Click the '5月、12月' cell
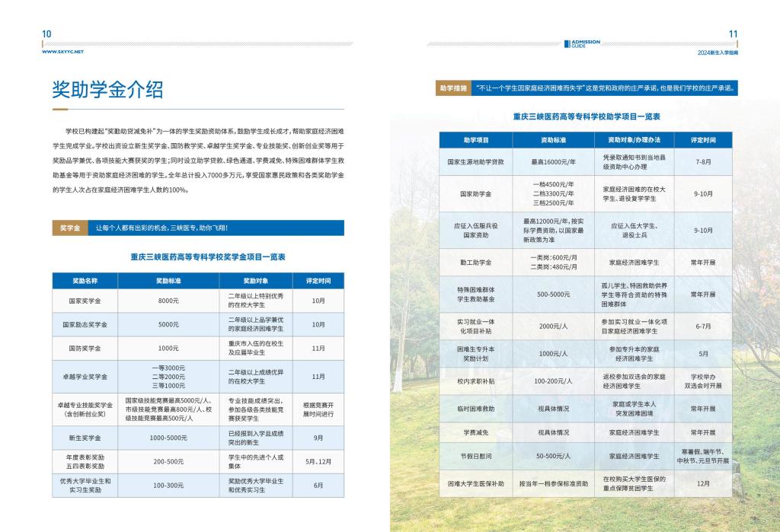Image resolution: width=780 pixels, height=532 pixels. click(318, 462)
